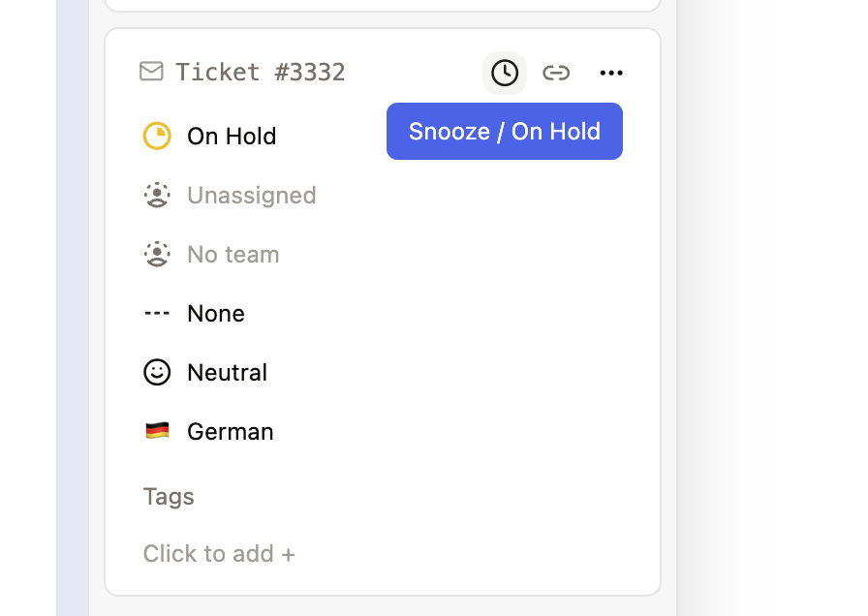Click the snooze clock icon
This screenshot has width=868, height=616.
[x=505, y=73]
